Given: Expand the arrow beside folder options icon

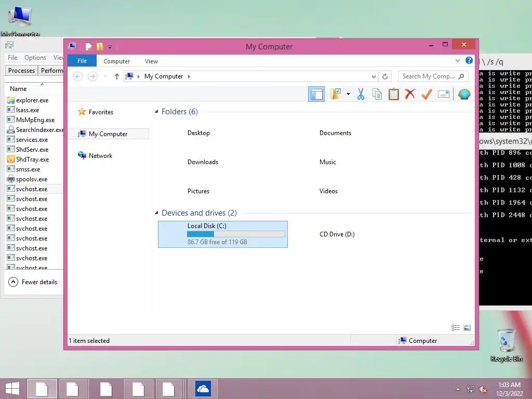Looking at the screenshot, I should point(348,94).
